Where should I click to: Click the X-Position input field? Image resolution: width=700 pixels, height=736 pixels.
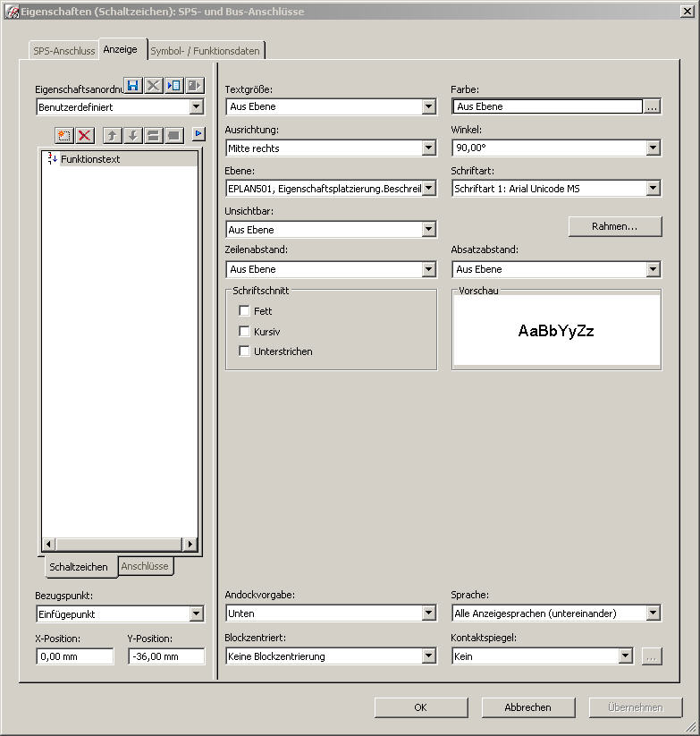pyautogui.click(x=74, y=656)
